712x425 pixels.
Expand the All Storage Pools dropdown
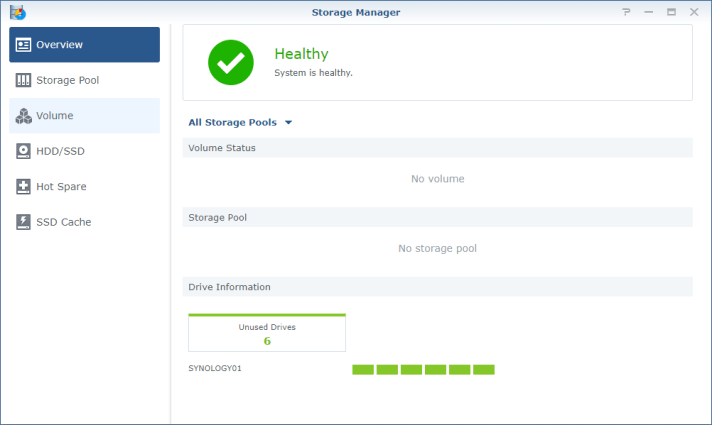pyautogui.click(x=240, y=123)
